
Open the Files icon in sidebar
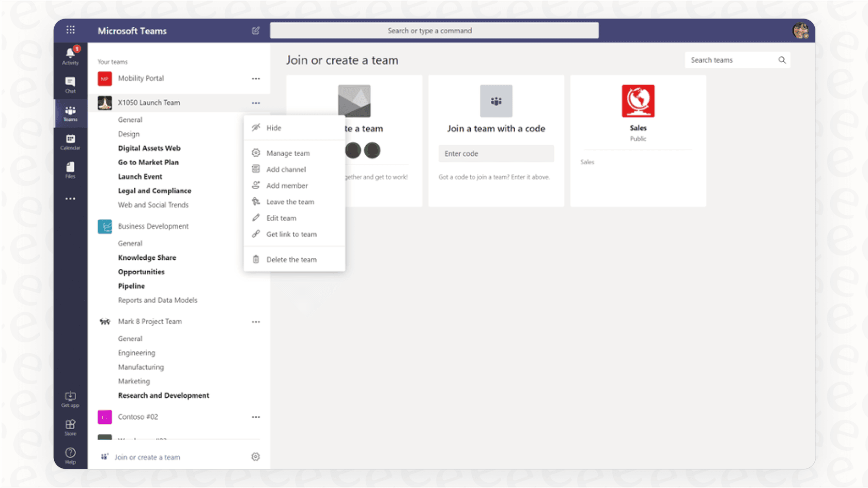pyautogui.click(x=70, y=169)
